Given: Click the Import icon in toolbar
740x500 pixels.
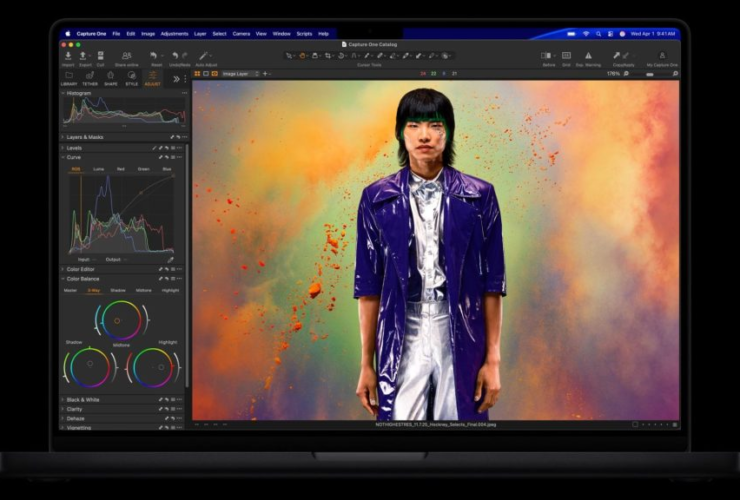Looking at the screenshot, I should [x=68, y=57].
